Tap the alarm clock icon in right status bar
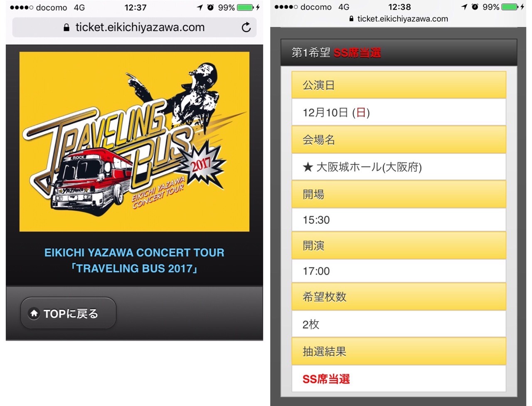Viewport: 532px width, 406px height. (475, 7)
